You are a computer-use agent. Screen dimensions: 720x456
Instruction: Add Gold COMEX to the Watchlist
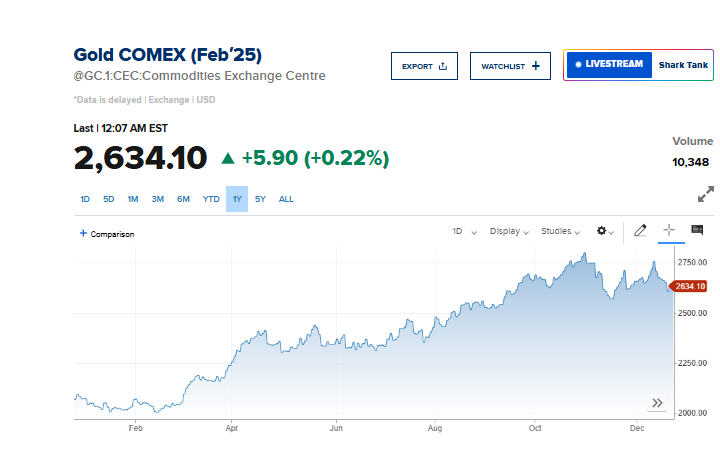point(510,66)
